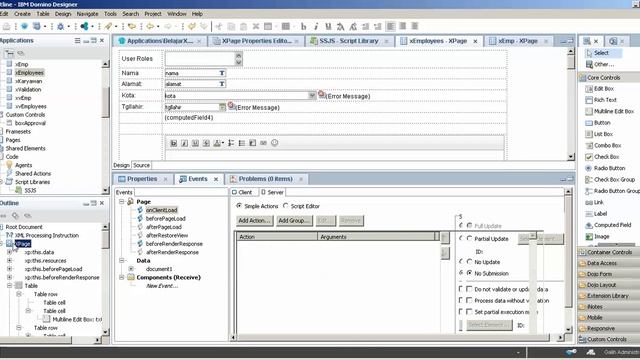Select the Full Update radio option

(x=469, y=226)
